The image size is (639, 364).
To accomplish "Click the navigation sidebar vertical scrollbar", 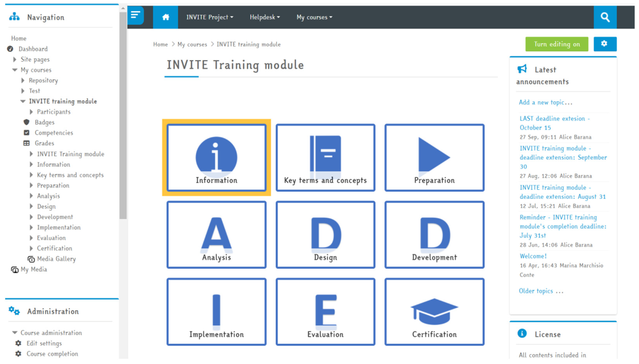I will (123, 115).
